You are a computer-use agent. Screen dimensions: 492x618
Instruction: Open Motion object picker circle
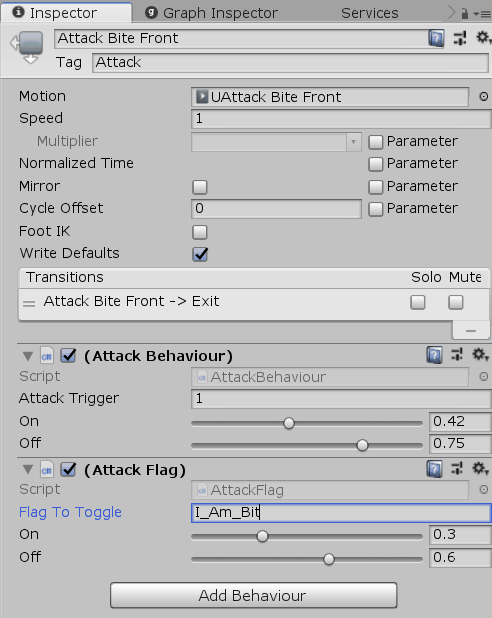483,97
